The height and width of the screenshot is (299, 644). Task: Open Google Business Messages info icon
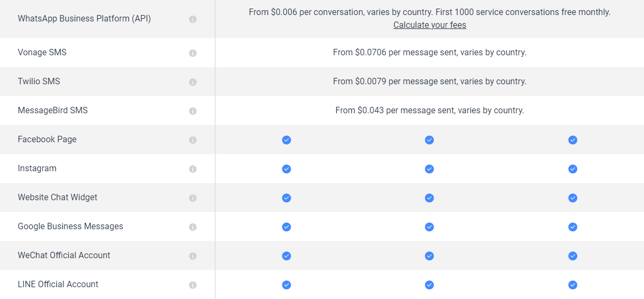[x=193, y=227]
